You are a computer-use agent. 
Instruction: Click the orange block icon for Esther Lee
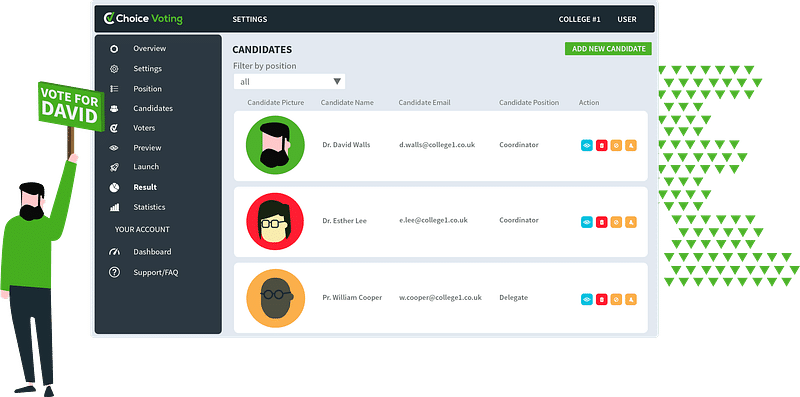click(x=616, y=222)
